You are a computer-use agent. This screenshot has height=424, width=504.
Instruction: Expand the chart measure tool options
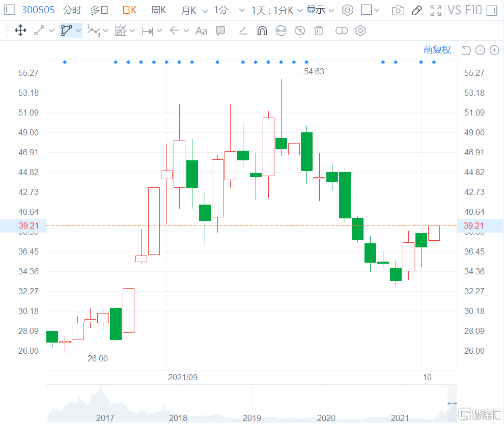(132, 31)
